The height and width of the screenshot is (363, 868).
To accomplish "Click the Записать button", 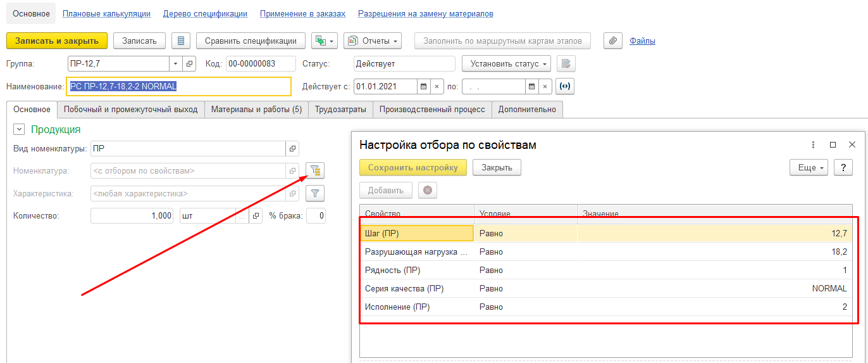I will (139, 41).
